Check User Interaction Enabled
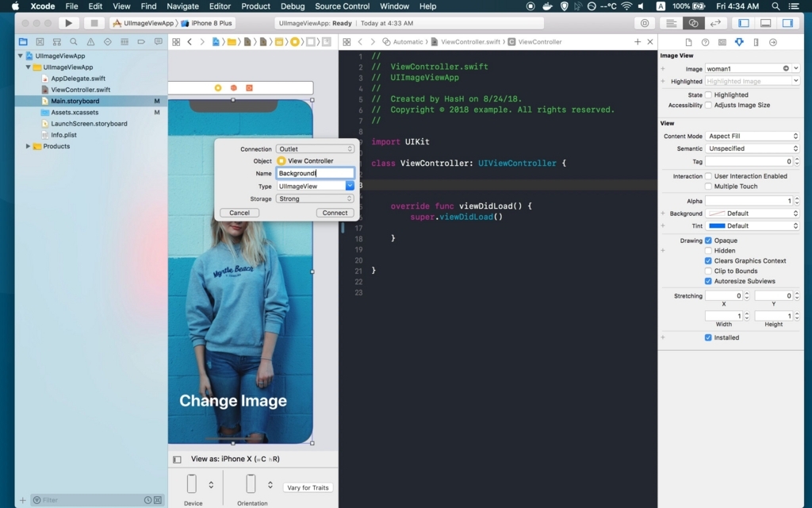 pos(708,176)
